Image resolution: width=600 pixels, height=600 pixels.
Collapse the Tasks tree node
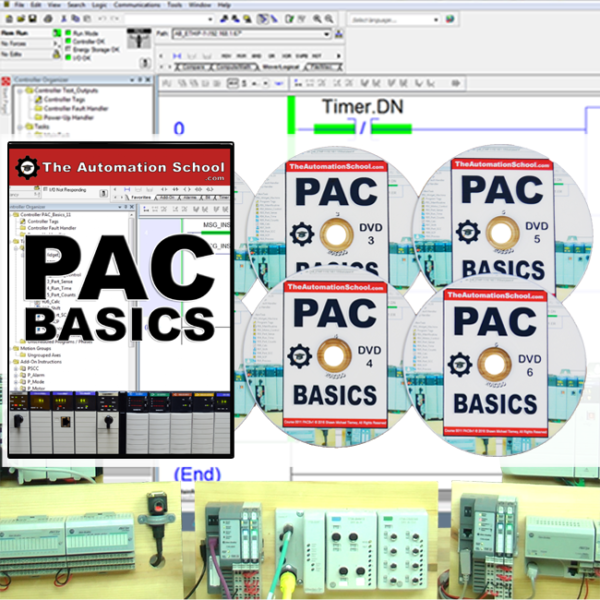point(20,126)
